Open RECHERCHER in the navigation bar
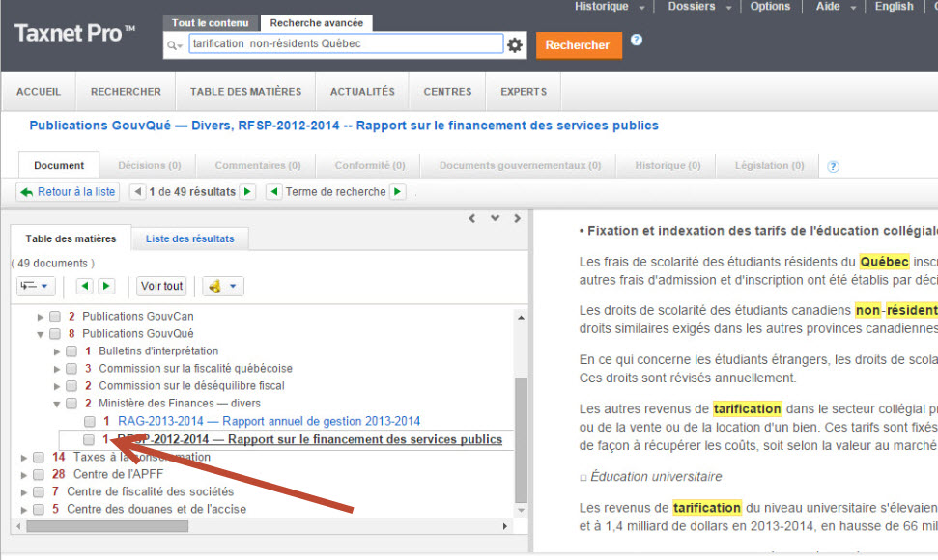The width and height of the screenshot is (938, 560). [x=126, y=92]
